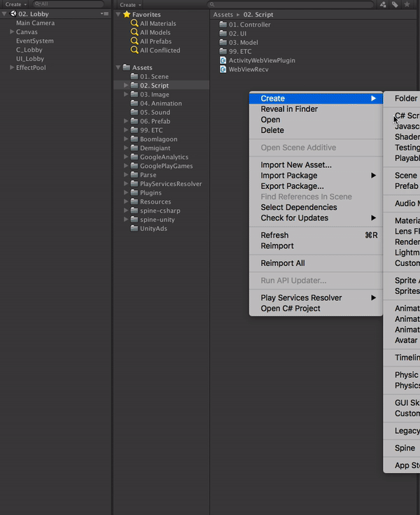Click the save search star icon in toolbar
Image resolution: width=420 pixels, height=515 pixels.
tap(407, 4)
